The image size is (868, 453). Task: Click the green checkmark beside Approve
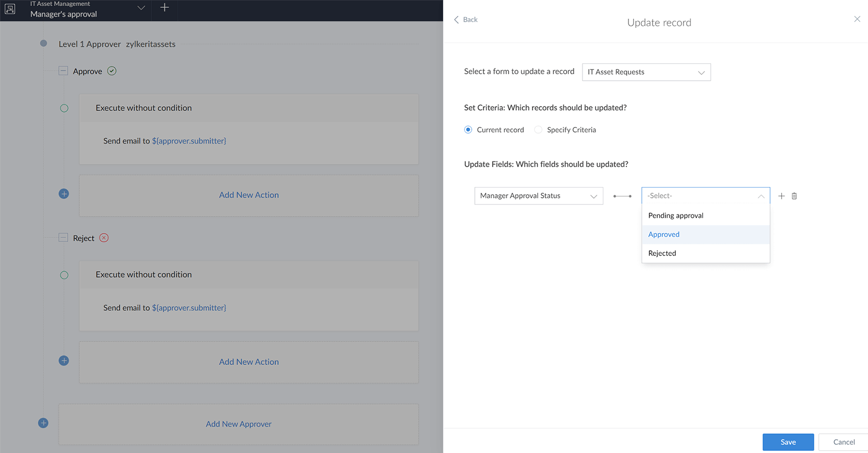pyautogui.click(x=111, y=71)
